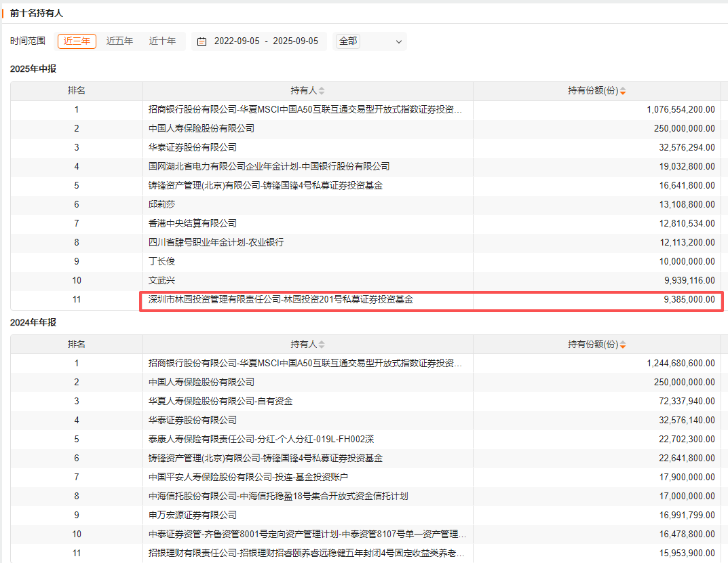Sort 2025年中报 table by 持有人
The image size is (728, 563).
(x=322, y=91)
